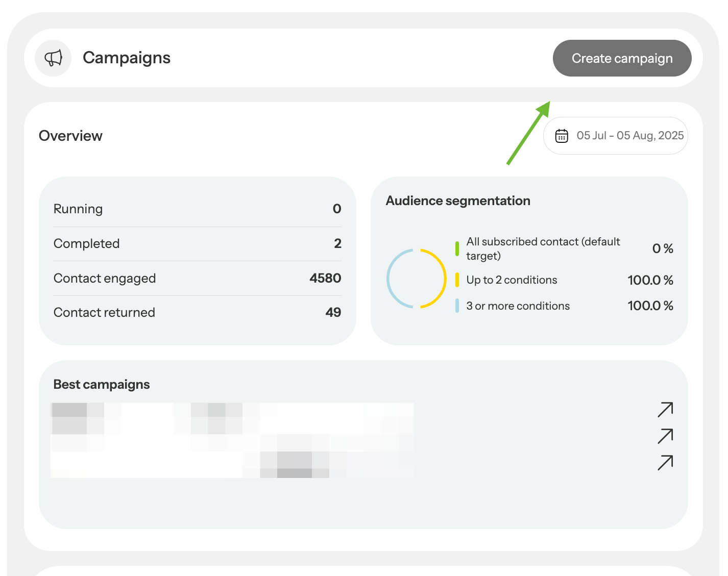728x576 pixels.
Task: Click the 100.0 % value for Up to 2 conditions
Action: (x=650, y=280)
